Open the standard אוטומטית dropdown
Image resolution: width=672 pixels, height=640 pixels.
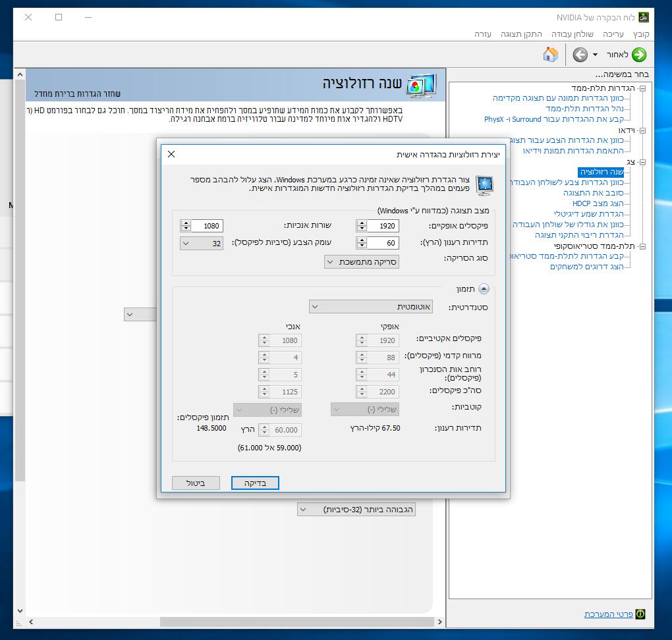pos(371,307)
